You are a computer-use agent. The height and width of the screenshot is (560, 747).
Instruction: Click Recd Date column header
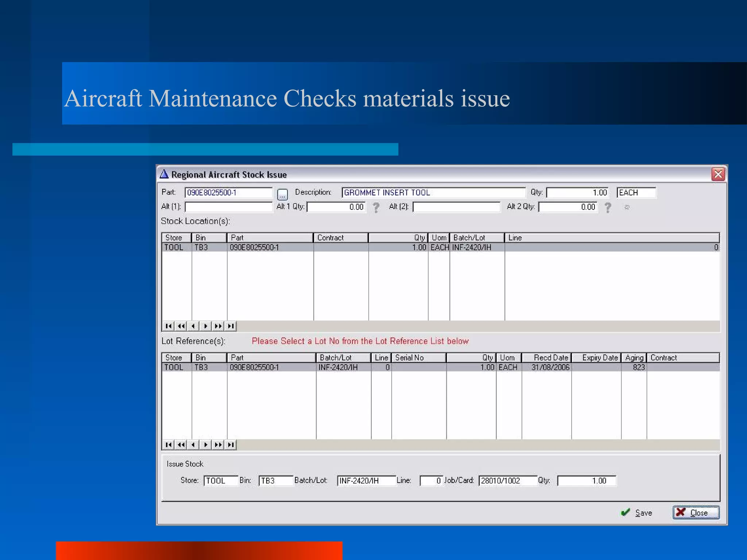(x=546, y=358)
